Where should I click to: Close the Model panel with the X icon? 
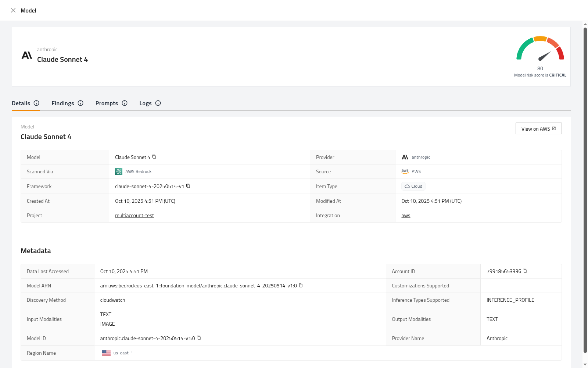(13, 10)
